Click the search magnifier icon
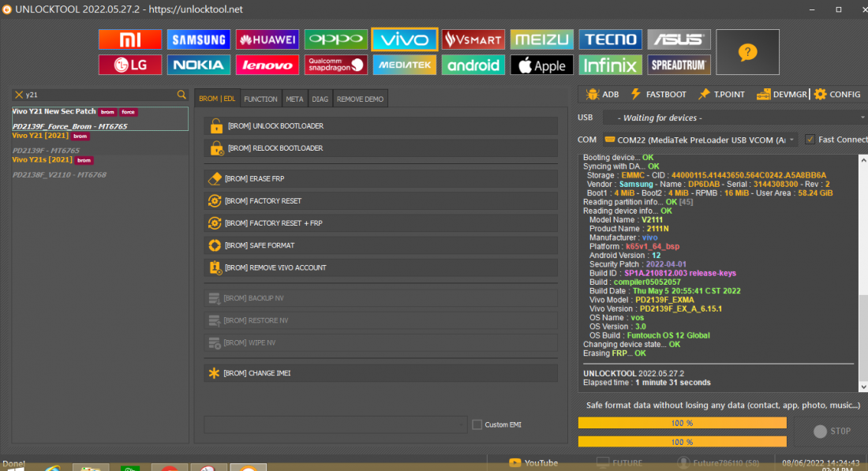This screenshot has width=868, height=471. point(181,95)
